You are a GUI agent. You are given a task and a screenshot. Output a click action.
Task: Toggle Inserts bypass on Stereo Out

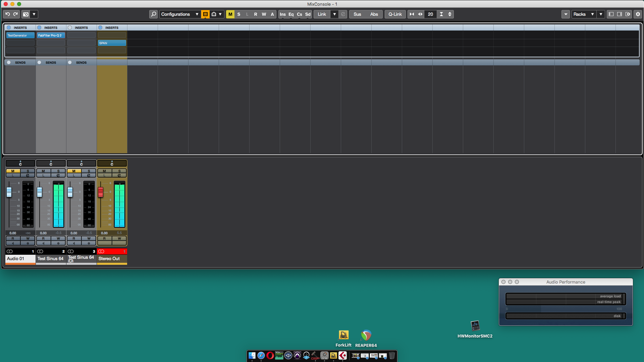click(100, 27)
